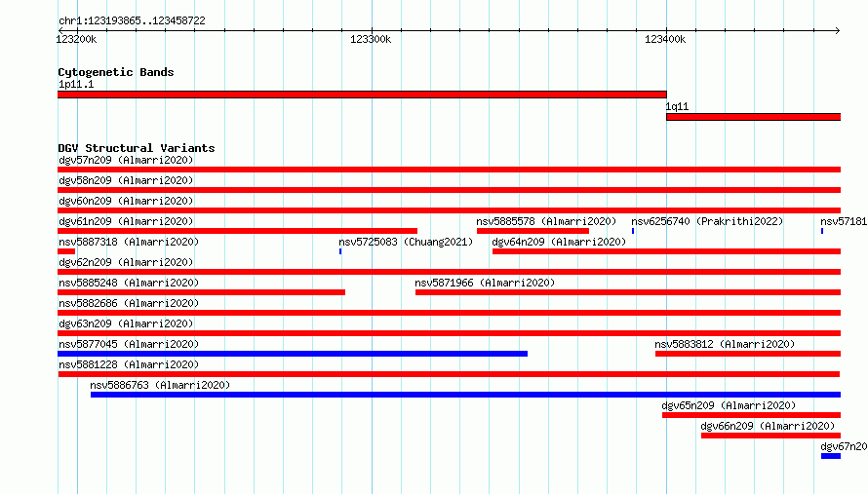
Task: Click the dgv63n209 (Almarri2020) label
Action: [x=126, y=323]
